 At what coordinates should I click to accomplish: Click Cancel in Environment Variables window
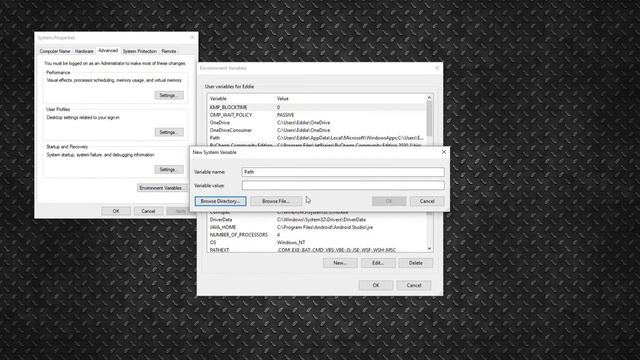pos(414,285)
